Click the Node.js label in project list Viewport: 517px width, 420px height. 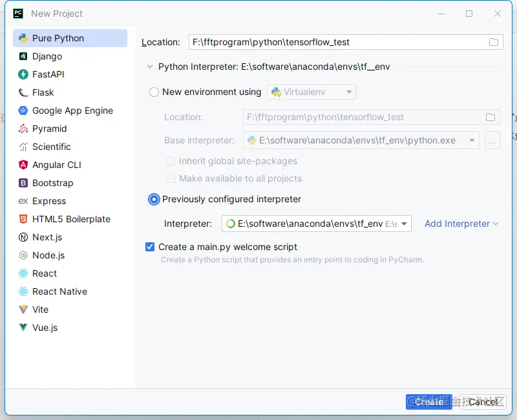(x=48, y=255)
